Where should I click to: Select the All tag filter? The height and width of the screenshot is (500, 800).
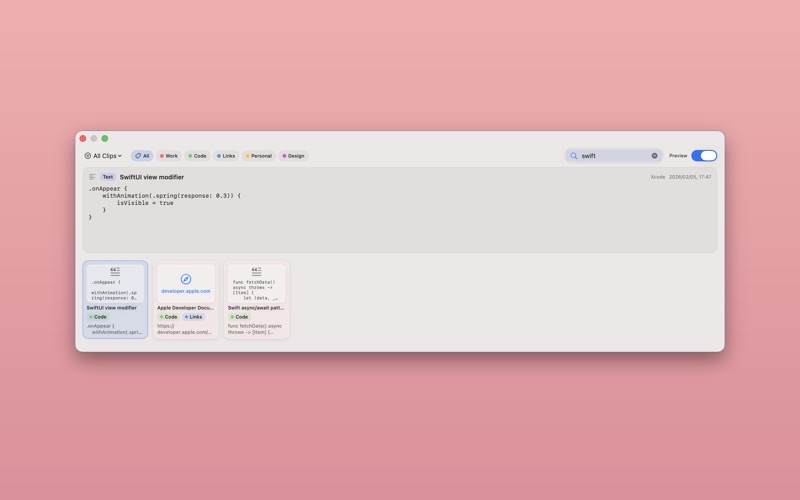[142, 156]
